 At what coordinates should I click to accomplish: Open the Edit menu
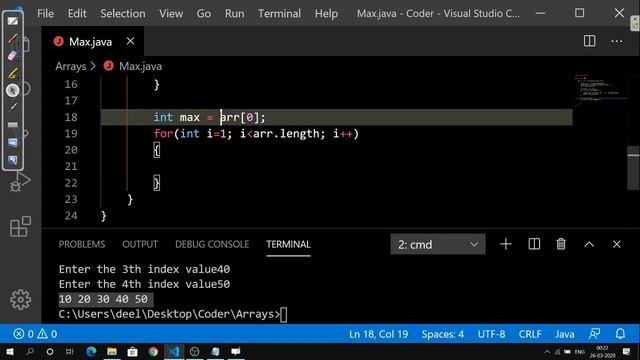coord(77,13)
